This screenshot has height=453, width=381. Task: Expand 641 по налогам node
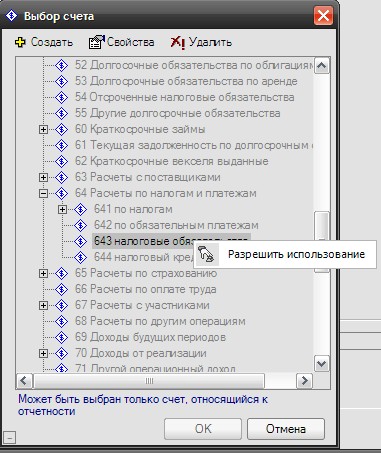pyautogui.click(x=62, y=209)
